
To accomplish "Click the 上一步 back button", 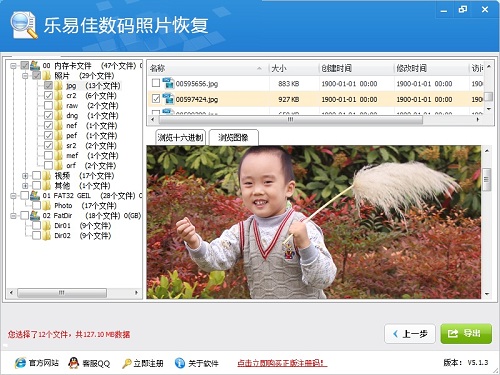I will coord(410,333).
